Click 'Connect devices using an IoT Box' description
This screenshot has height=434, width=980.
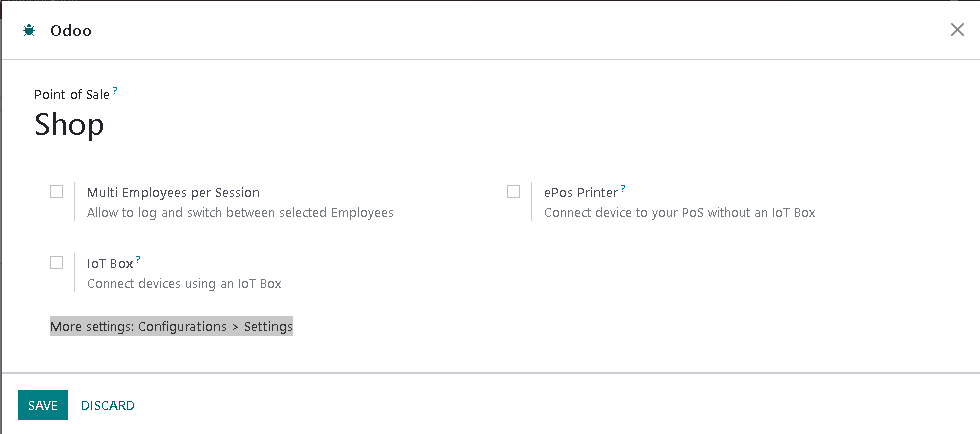click(x=184, y=284)
